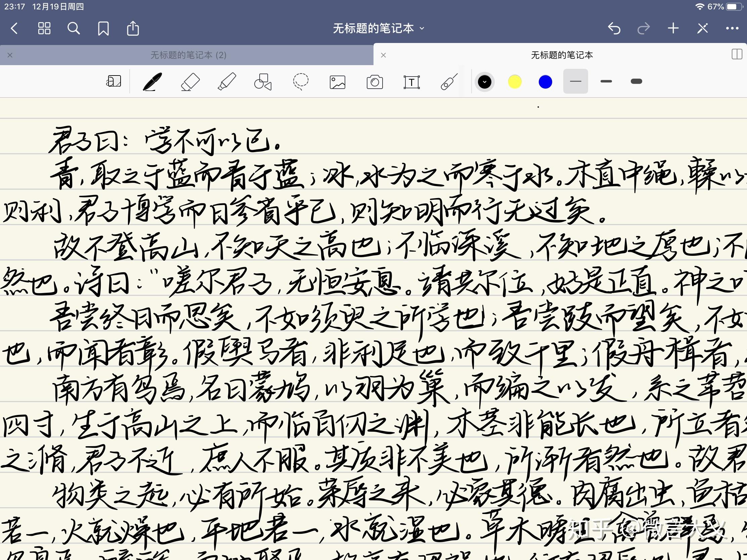Select the laser pointer tool
The height and width of the screenshot is (560, 747).
coord(449,81)
